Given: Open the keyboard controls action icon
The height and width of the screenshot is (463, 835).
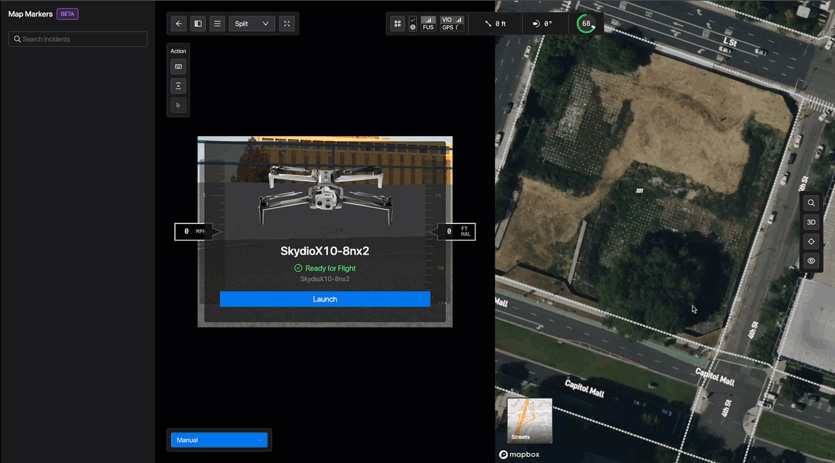Looking at the screenshot, I should [178, 67].
